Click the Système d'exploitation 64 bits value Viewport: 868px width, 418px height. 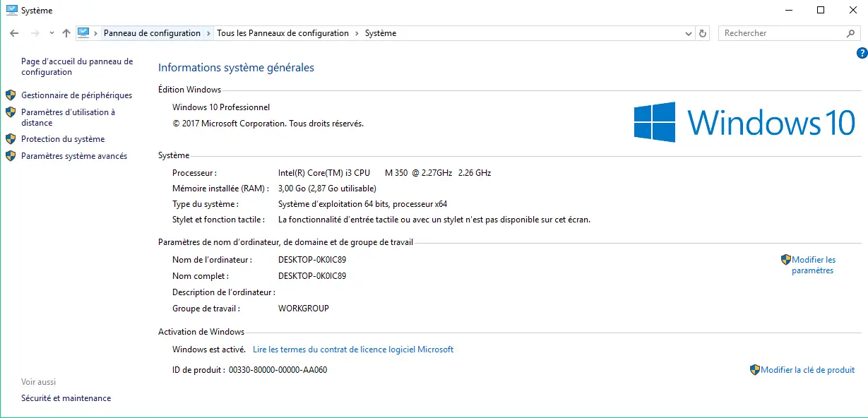coord(362,204)
